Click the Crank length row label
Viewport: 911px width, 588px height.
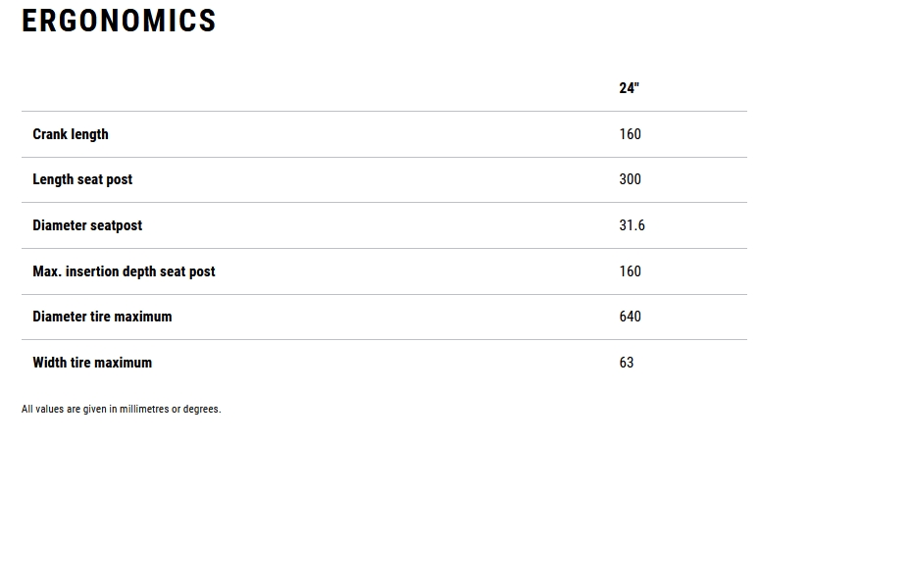pyautogui.click(x=71, y=134)
